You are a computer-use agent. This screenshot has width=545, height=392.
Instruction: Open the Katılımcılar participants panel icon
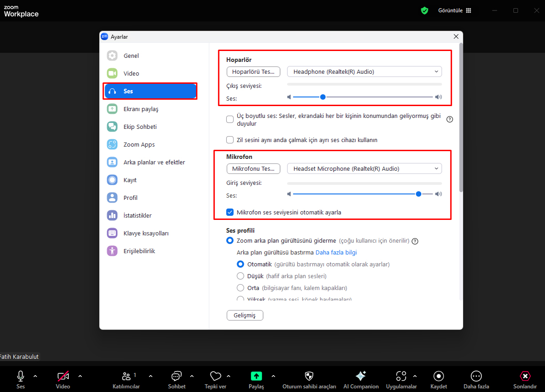(x=127, y=376)
